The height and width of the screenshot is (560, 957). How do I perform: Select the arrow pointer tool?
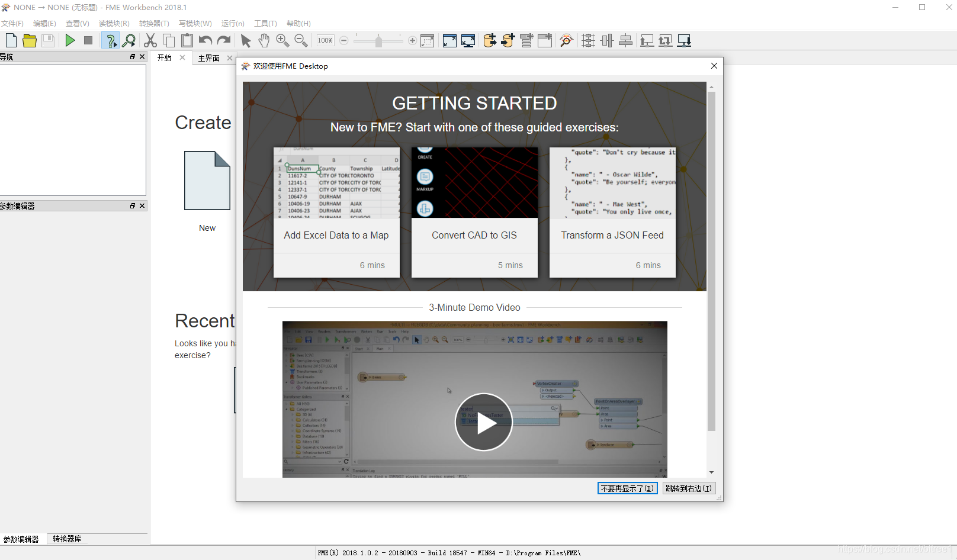click(x=246, y=40)
